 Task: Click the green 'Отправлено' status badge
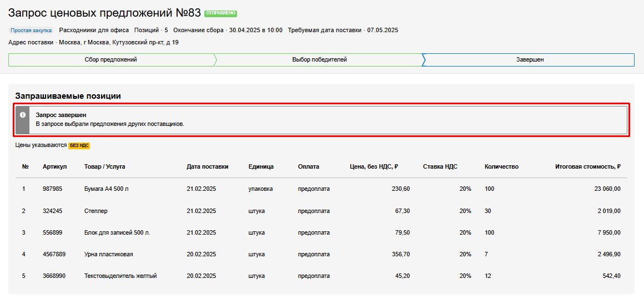pyautogui.click(x=220, y=13)
